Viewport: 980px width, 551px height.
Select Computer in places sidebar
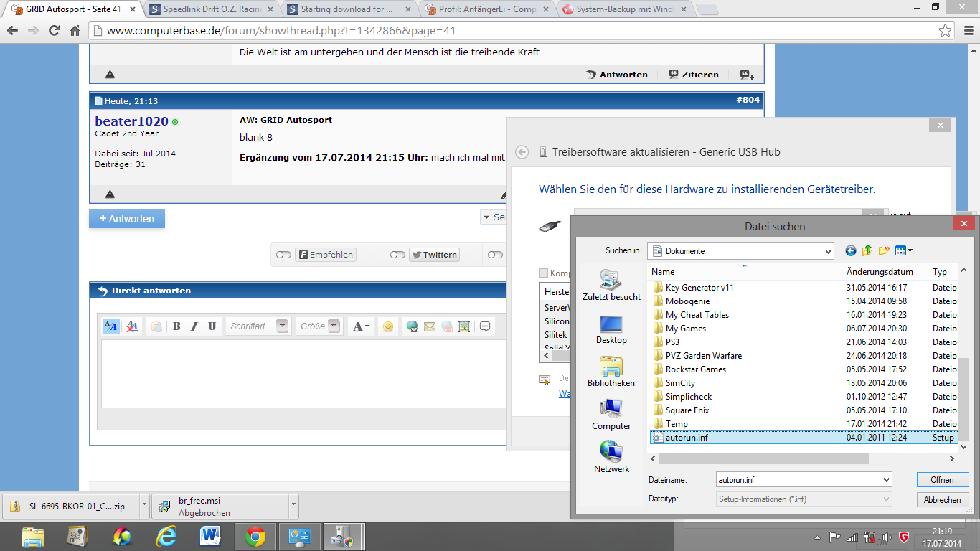coord(611,415)
